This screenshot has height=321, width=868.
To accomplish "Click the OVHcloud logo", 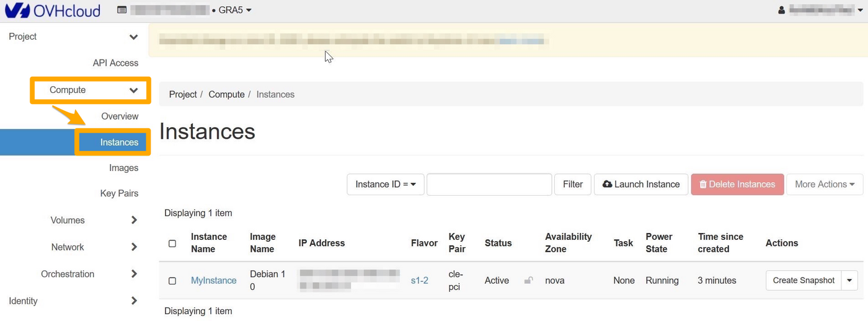I will click(x=52, y=11).
